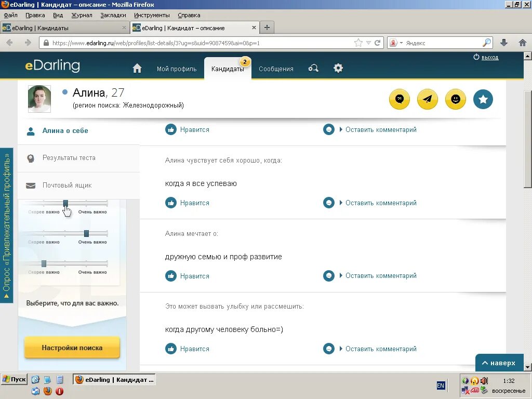Open the 'Мой профиль' navigation tab
This screenshot has width=532, height=399.
click(x=177, y=69)
